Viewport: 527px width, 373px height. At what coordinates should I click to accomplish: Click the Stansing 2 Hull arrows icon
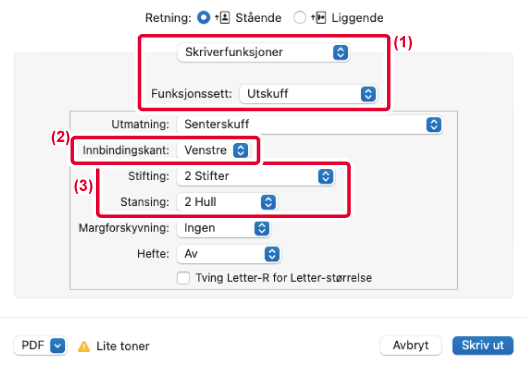268,202
